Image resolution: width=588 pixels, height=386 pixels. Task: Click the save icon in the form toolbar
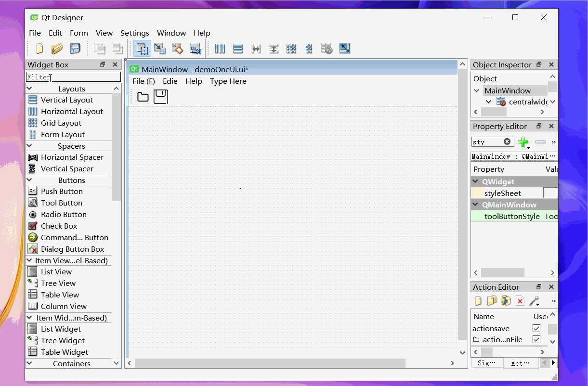tap(161, 97)
